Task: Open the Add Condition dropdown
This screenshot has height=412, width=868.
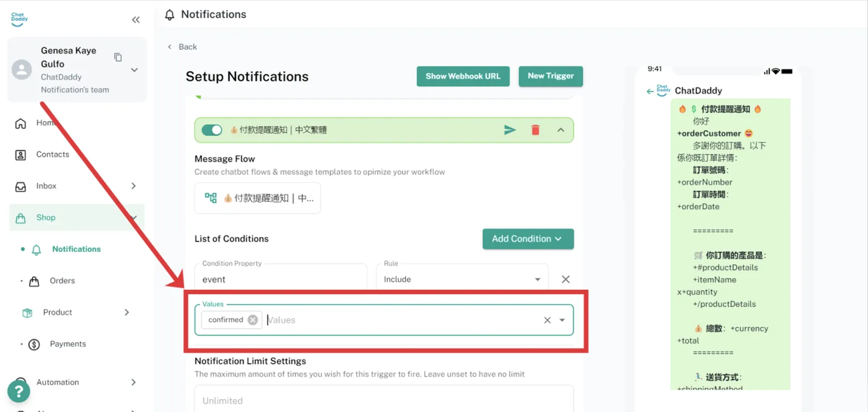Action: [x=527, y=239]
